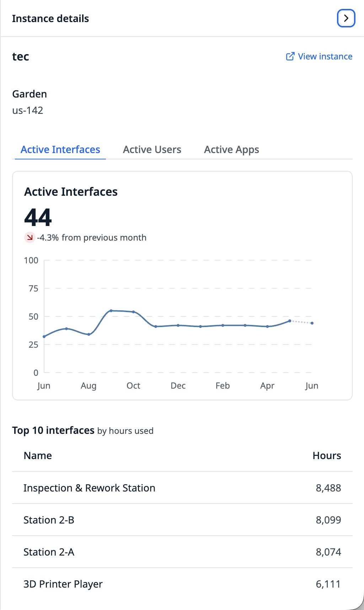Click the 'Garden' label
The width and height of the screenshot is (364, 610).
pos(30,94)
